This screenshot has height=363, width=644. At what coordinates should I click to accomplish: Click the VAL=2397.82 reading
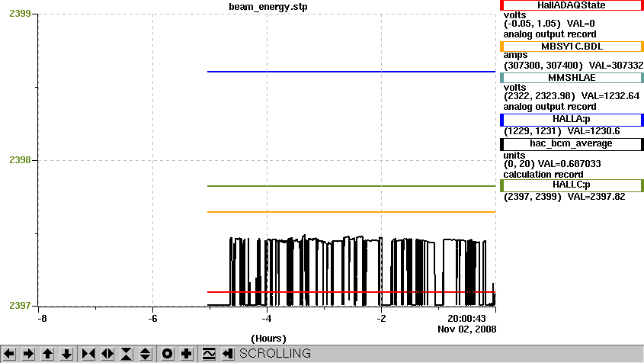pos(596,197)
